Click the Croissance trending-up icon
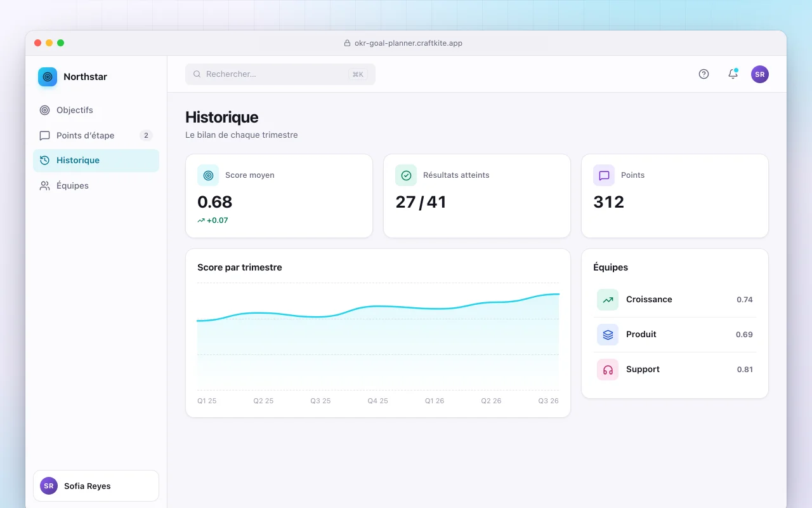Screen dimensions: 812x508 pyautogui.click(x=608, y=300)
